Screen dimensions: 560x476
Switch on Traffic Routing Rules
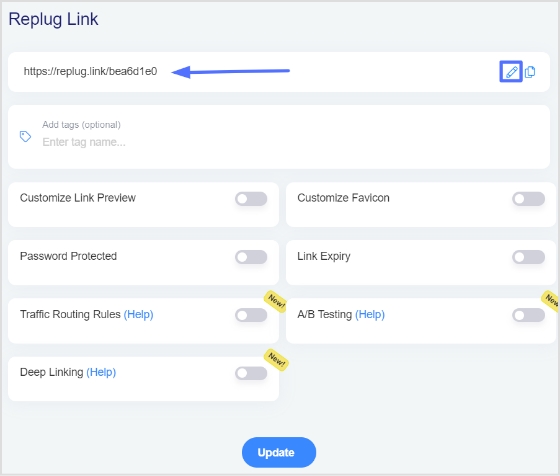[x=251, y=315]
